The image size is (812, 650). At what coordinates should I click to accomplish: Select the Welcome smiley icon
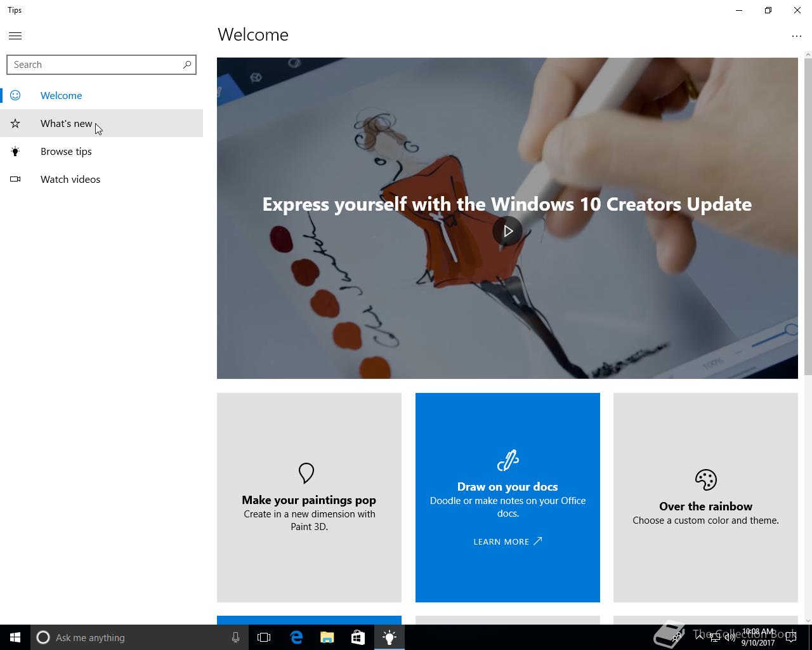pos(15,95)
